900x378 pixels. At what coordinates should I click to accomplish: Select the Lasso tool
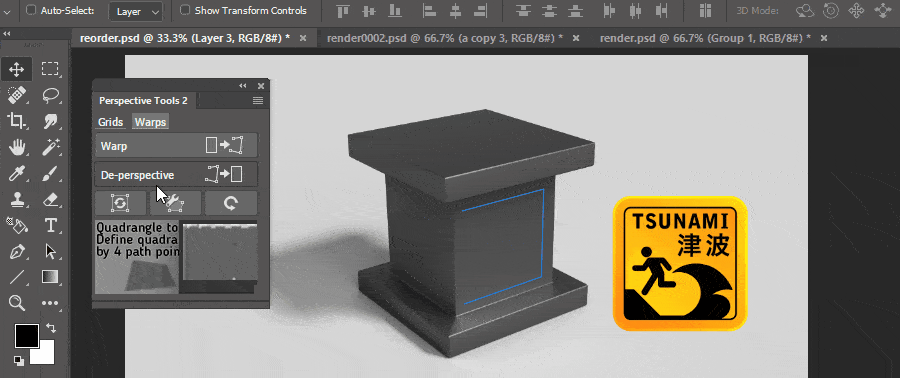[51, 95]
